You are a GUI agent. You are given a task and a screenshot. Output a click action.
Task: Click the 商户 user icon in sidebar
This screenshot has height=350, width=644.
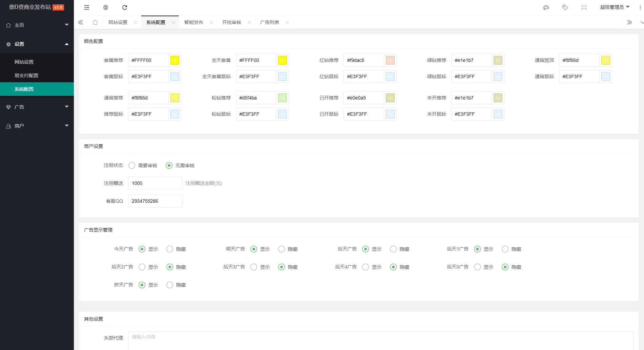[x=8, y=126]
